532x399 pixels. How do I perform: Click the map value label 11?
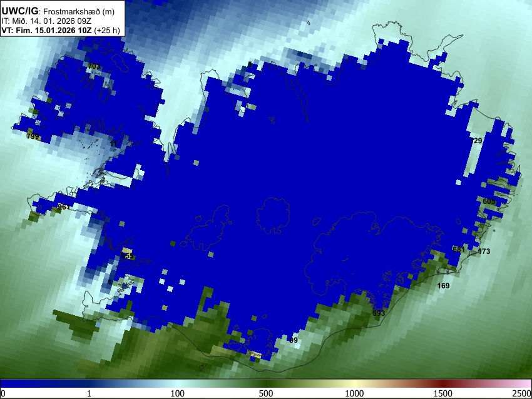tap(113, 144)
